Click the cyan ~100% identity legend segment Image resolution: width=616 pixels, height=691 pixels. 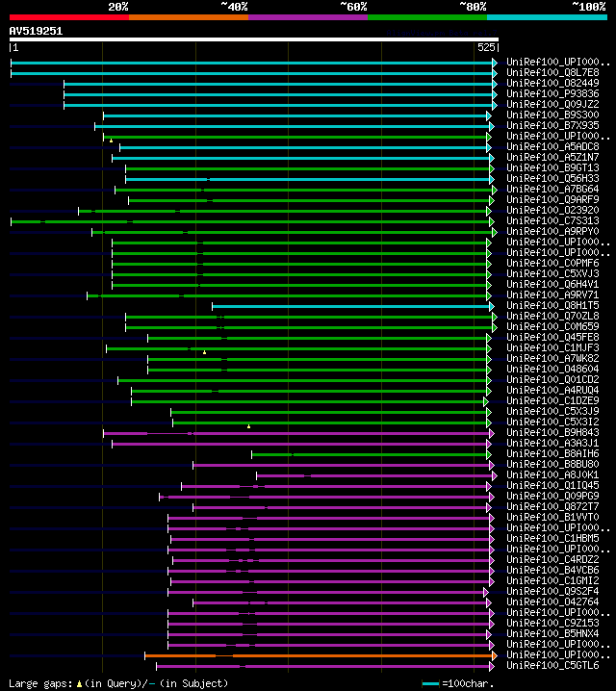(547, 17)
